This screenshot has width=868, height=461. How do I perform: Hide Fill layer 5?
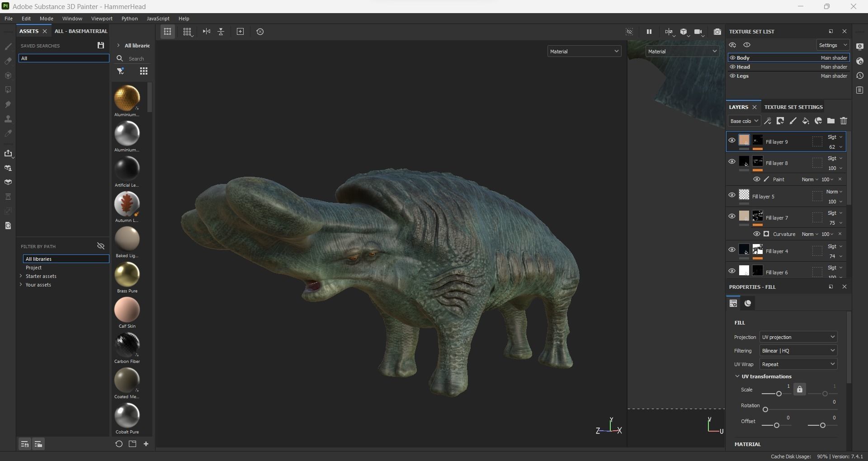[732, 195]
